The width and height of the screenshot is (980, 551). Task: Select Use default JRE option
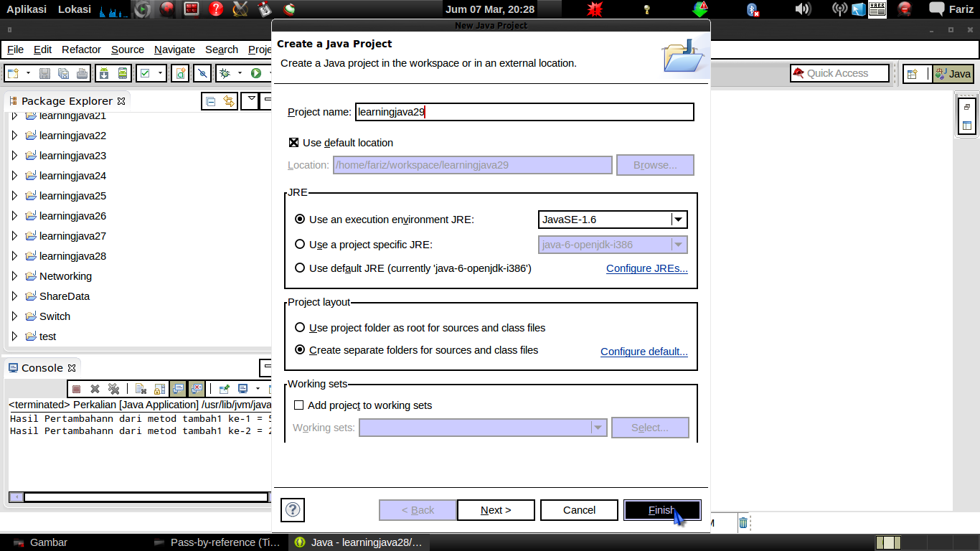(x=300, y=268)
